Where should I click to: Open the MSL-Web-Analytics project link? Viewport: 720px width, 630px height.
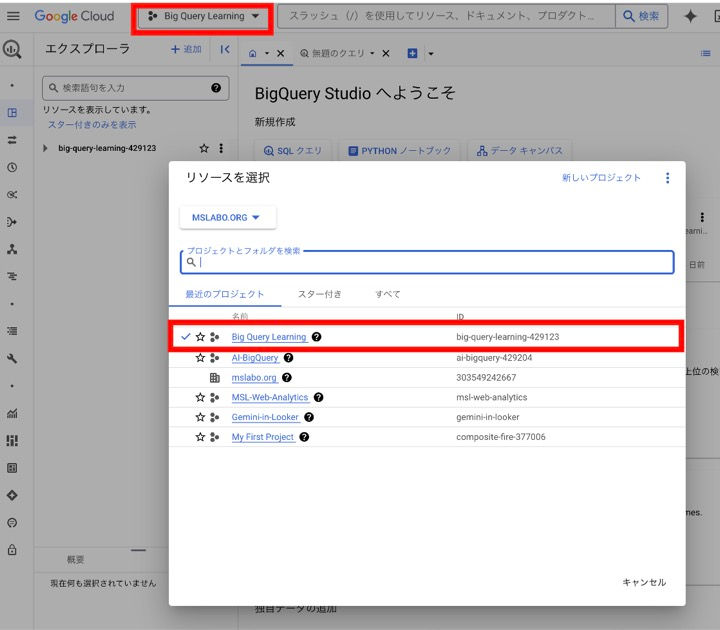(x=270, y=397)
